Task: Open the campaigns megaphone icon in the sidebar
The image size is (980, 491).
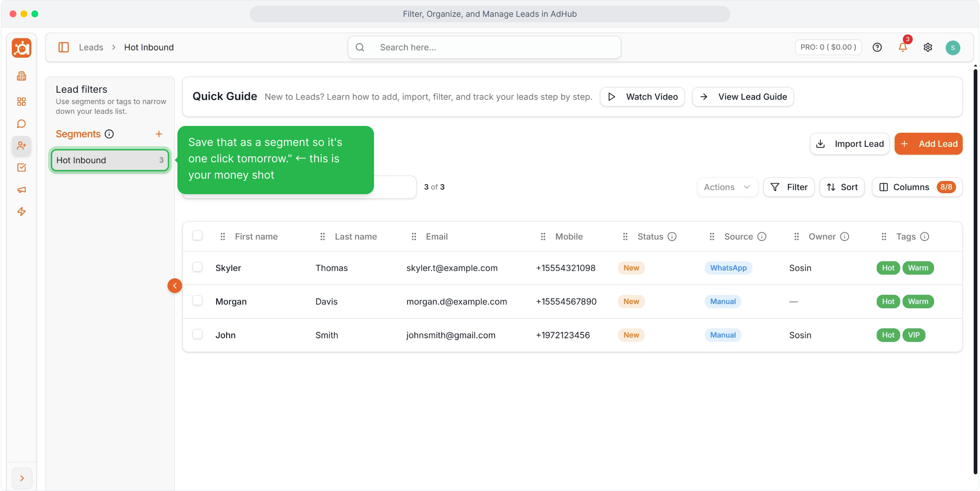Action: pos(21,190)
